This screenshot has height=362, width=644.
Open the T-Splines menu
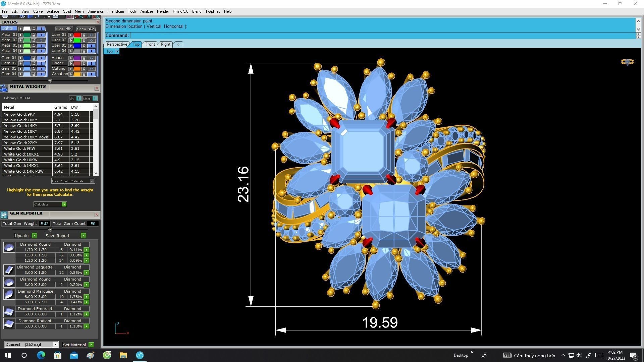point(213,11)
